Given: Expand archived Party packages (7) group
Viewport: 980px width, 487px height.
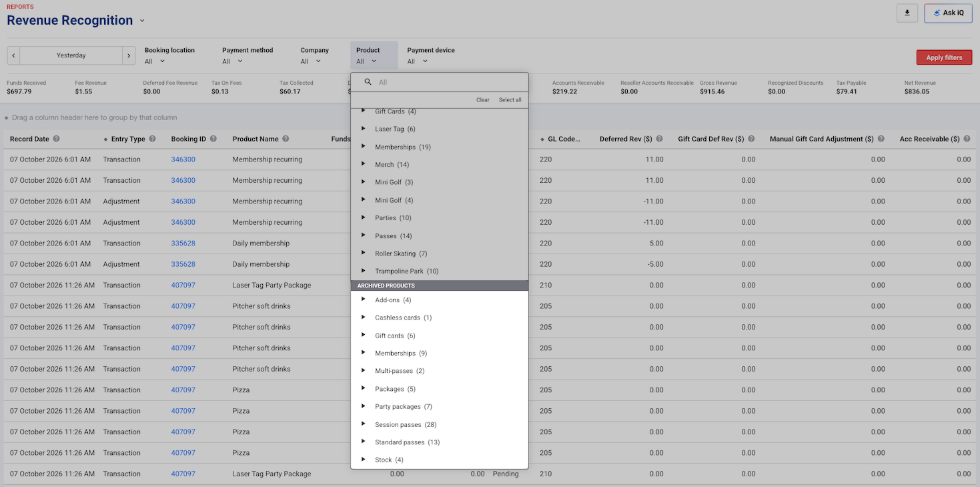Looking at the screenshot, I should tap(363, 406).
